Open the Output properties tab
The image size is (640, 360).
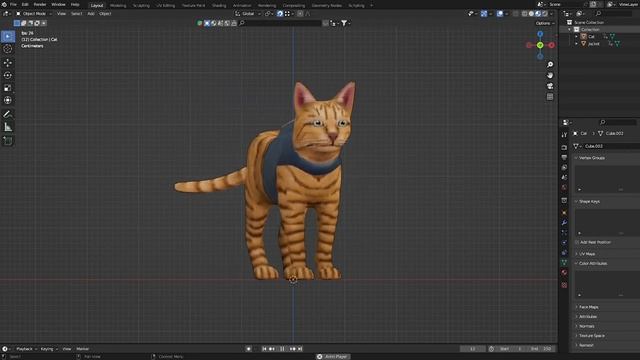coord(564,157)
